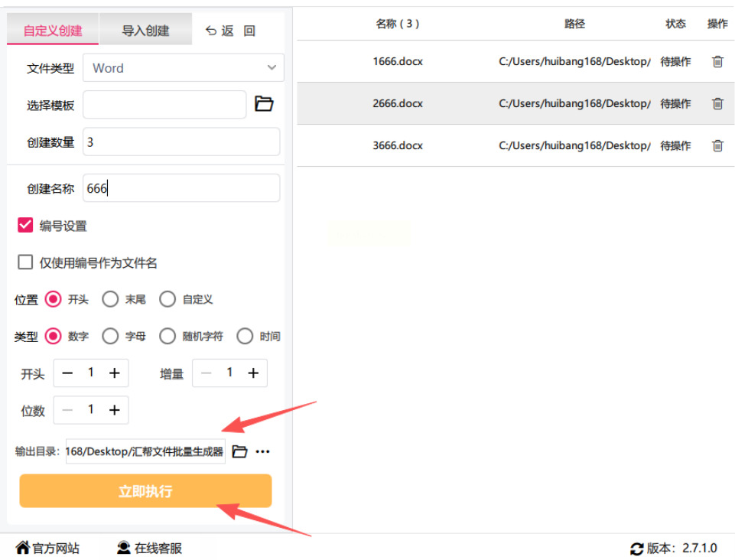Delete the 1666.docx row
This screenshot has height=560, width=735.
[x=717, y=61]
